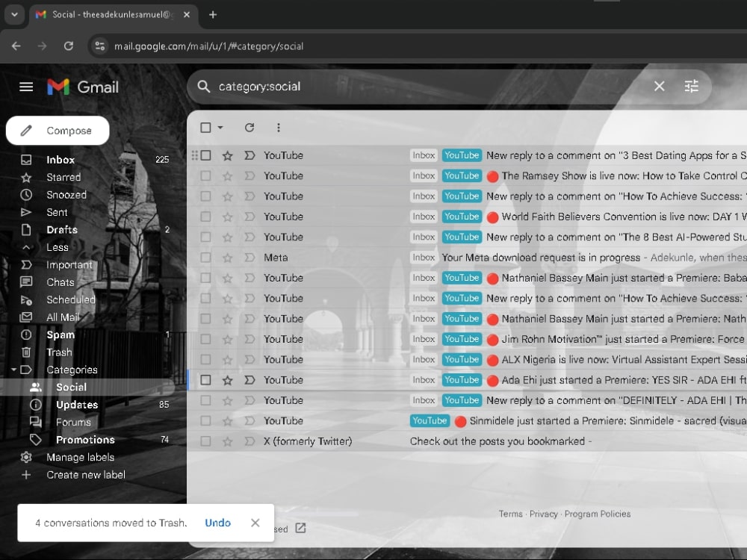Image resolution: width=747 pixels, height=560 pixels.
Task: Click the browser address bar URL
Action: coord(208,46)
